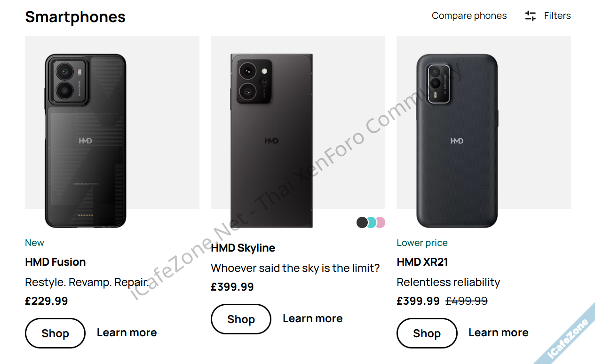Choose the cyan color swatch for HMD Skyline
The image size is (595, 364).
(x=372, y=222)
